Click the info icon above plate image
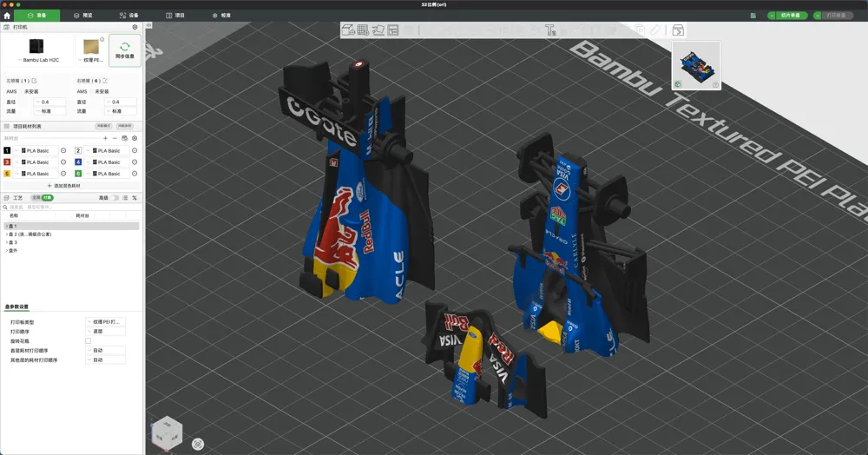Viewport: 868px width, 455px height. click(102, 39)
